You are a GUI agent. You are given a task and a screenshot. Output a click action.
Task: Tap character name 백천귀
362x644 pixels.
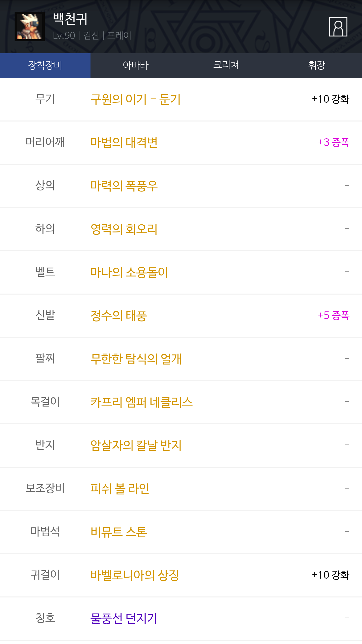[x=70, y=19]
